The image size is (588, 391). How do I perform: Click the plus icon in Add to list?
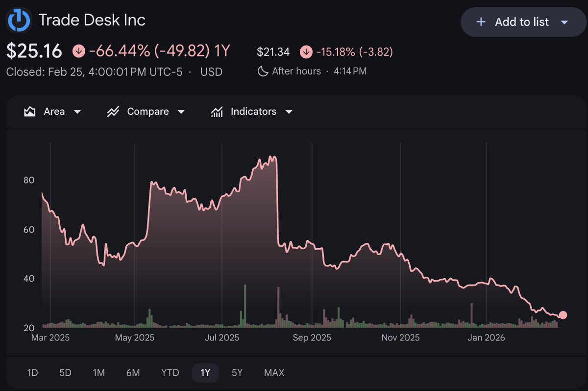[481, 22]
